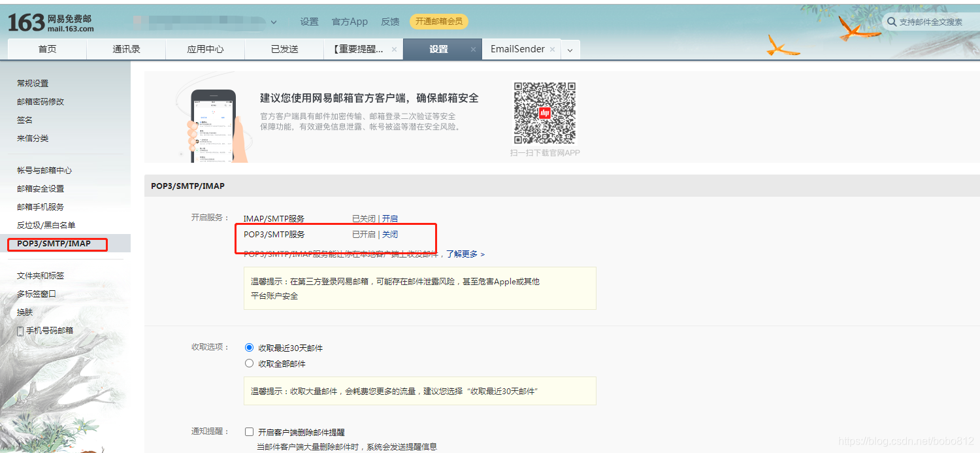Click 开启 for IMAP/SMTP服务
Screen dimensions: 980x453
tap(390, 218)
